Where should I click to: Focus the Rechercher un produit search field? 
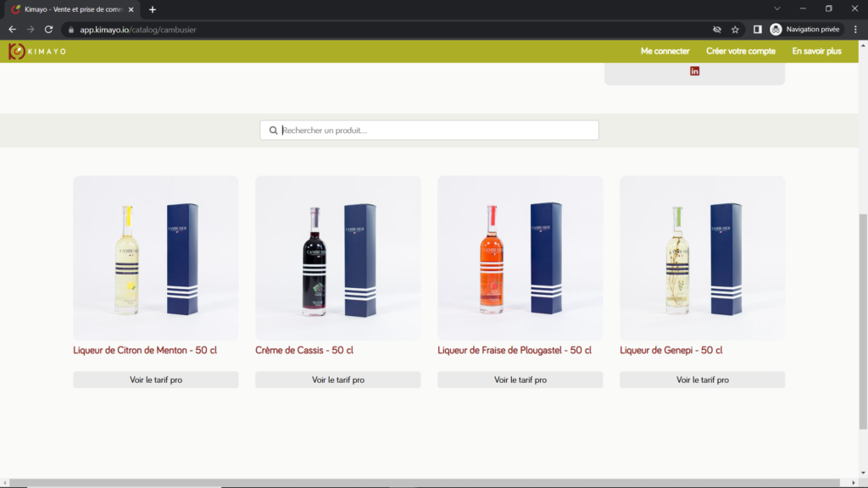429,130
